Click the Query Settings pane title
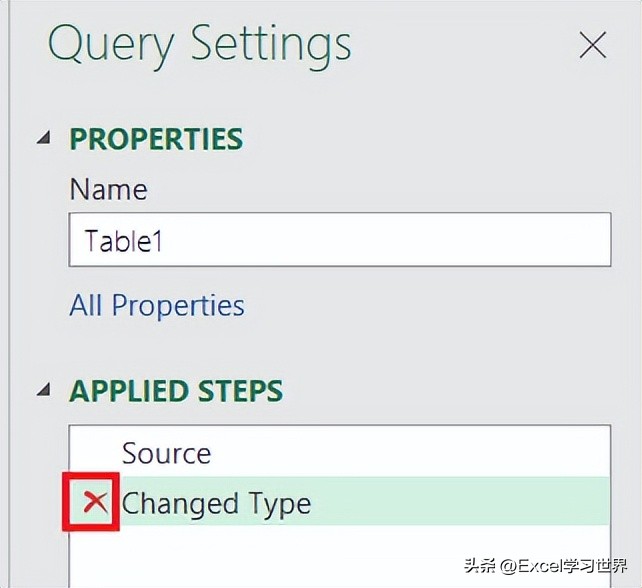642x588 pixels. point(199,45)
